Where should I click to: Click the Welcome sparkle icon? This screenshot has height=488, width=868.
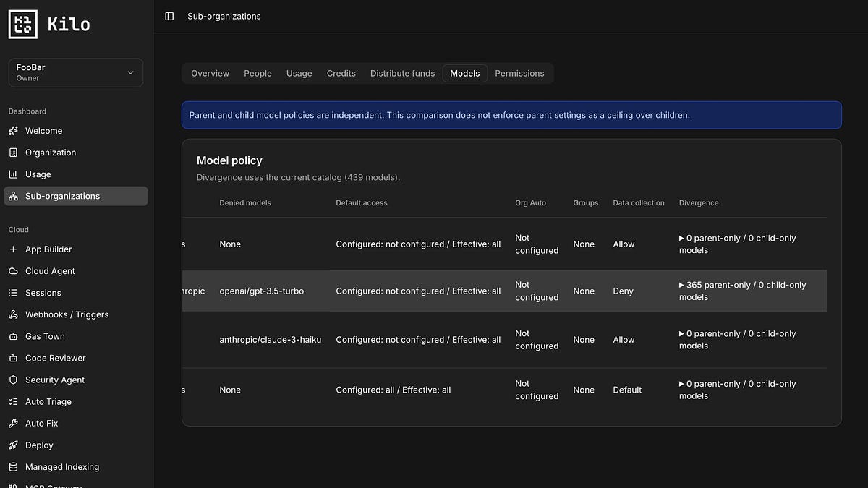click(13, 131)
